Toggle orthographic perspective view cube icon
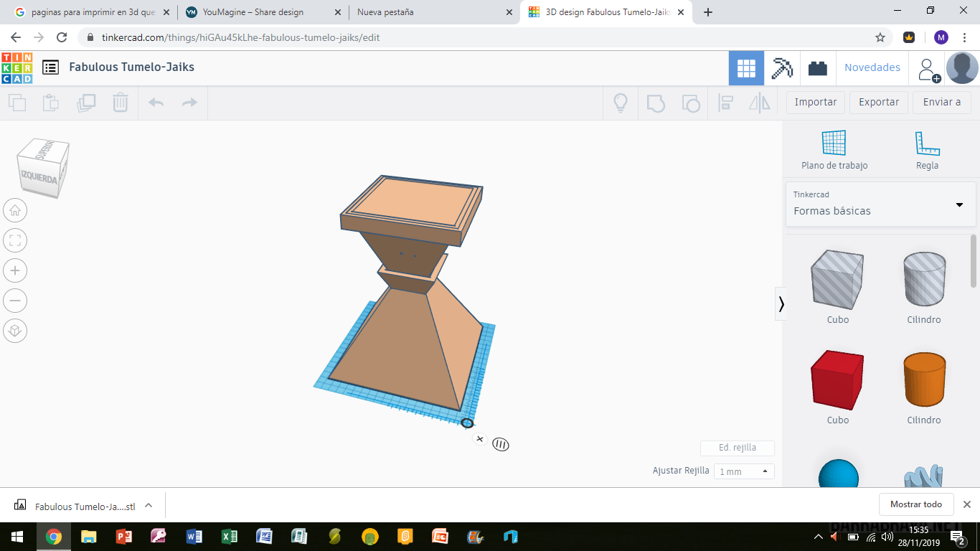Viewport: 980px width, 551px height. tap(15, 331)
